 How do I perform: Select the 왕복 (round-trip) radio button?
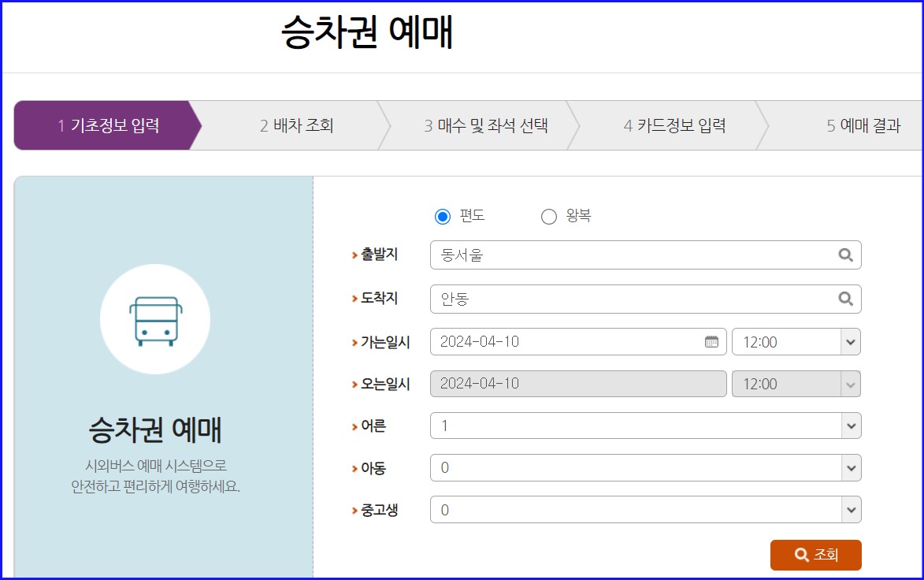point(548,215)
